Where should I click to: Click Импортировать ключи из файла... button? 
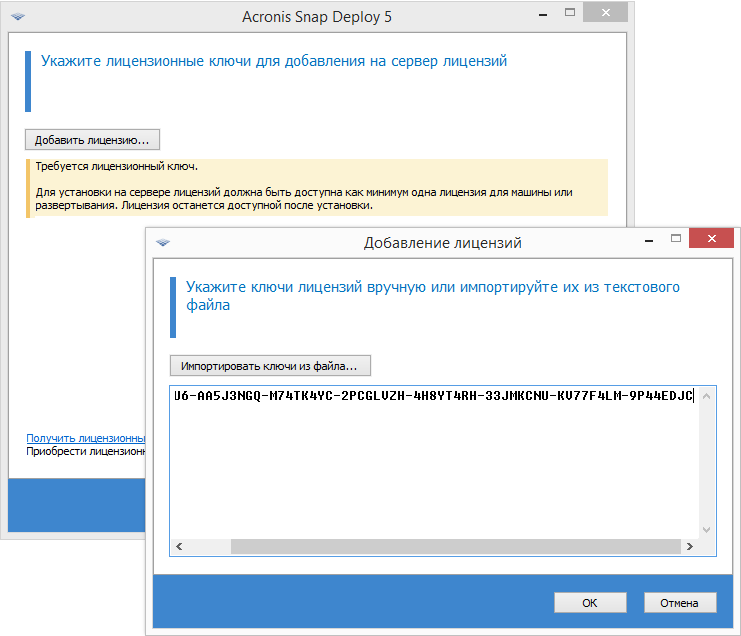[270, 366]
